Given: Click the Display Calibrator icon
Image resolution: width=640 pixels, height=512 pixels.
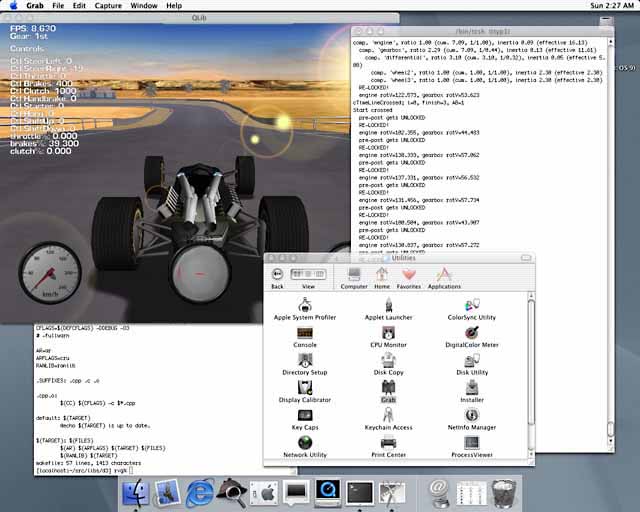Looking at the screenshot, I should coord(305,386).
